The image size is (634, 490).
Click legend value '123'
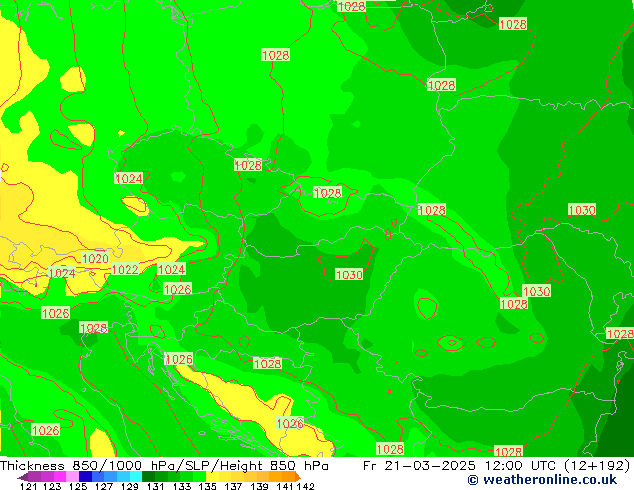point(52,486)
